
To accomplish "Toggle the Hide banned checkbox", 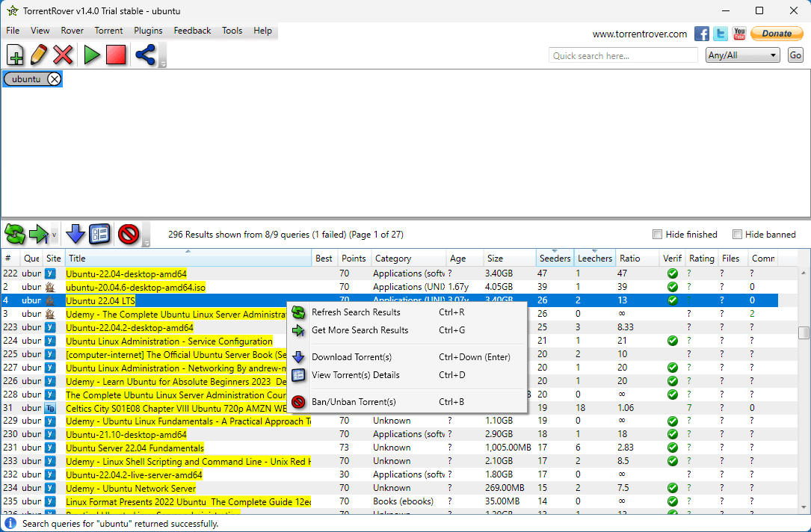I will pos(738,234).
